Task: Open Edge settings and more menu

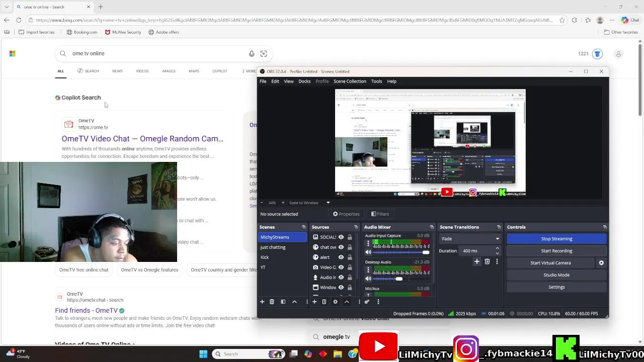Action: pyautogui.click(x=611, y=20)
